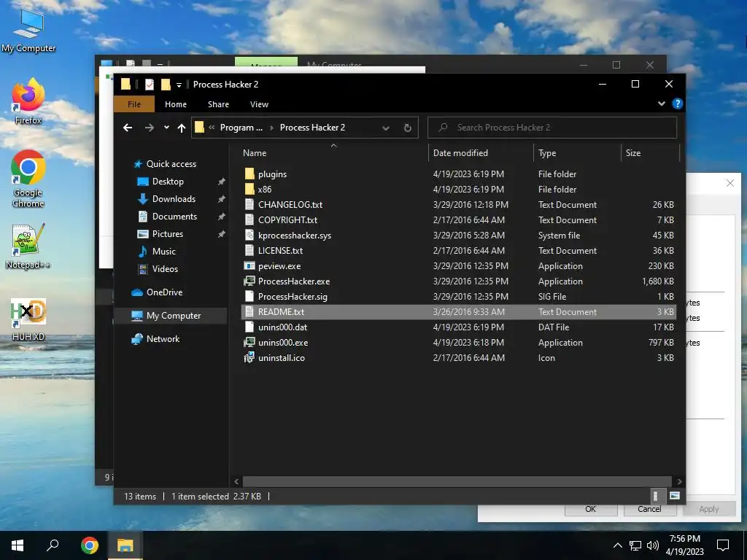Open Videos in navigation pane

click(165, 269)
